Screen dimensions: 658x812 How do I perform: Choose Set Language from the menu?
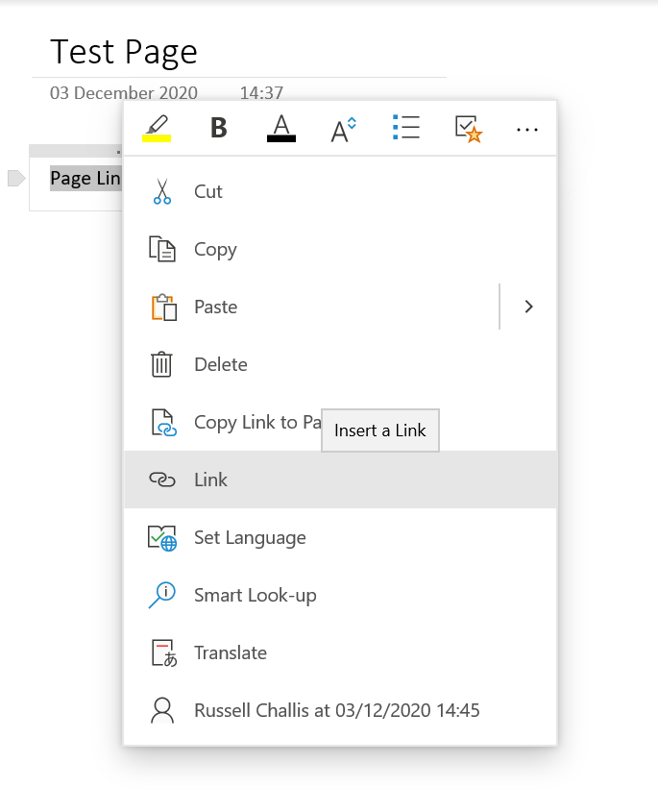click(250, 537)
